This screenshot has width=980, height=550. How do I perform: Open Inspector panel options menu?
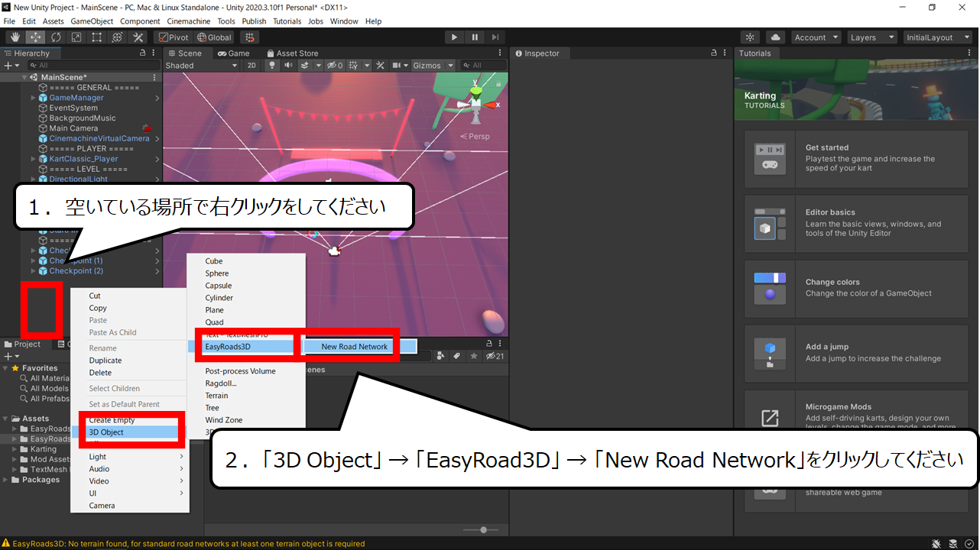pyautogui.click(x=727, y=53)
